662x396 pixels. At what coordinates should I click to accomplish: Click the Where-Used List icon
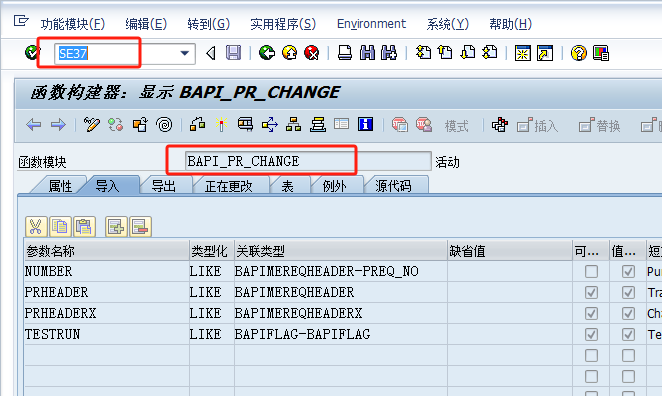[269, 125]
